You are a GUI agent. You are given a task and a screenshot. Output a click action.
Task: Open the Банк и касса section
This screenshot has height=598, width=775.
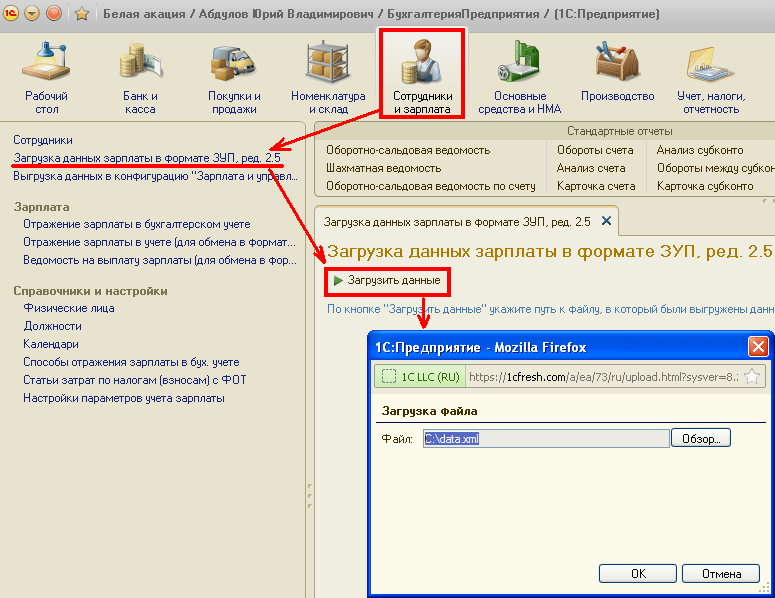[140, 78]
